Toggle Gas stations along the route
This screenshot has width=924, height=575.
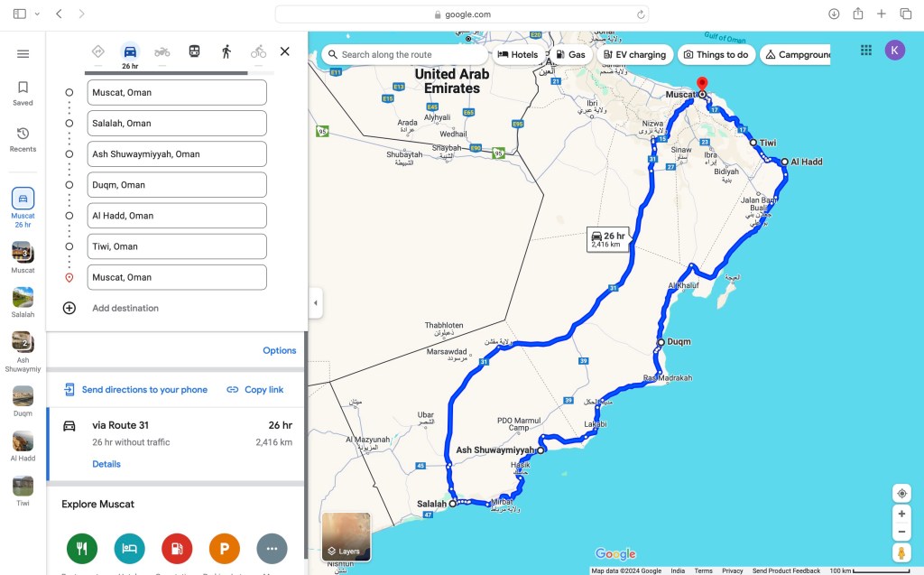570,54
